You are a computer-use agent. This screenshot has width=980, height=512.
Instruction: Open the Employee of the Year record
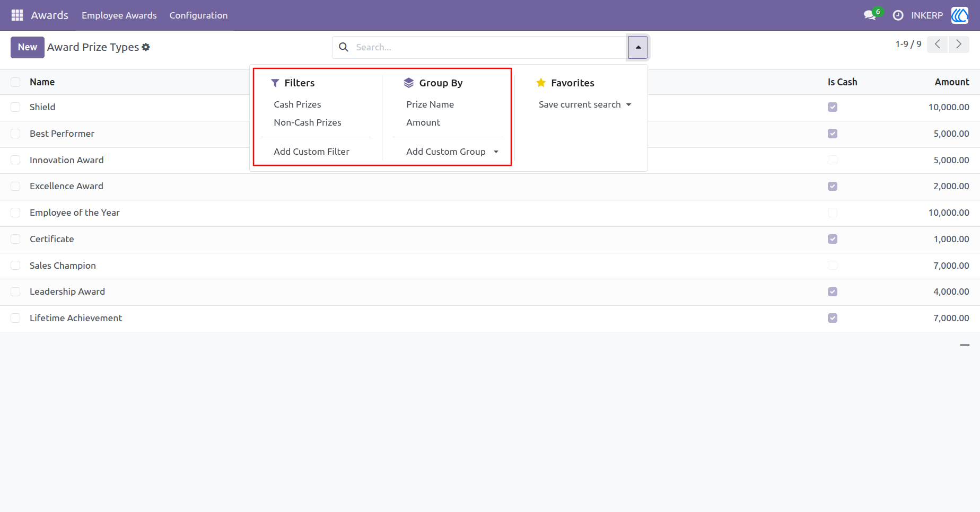coord(74,213)
